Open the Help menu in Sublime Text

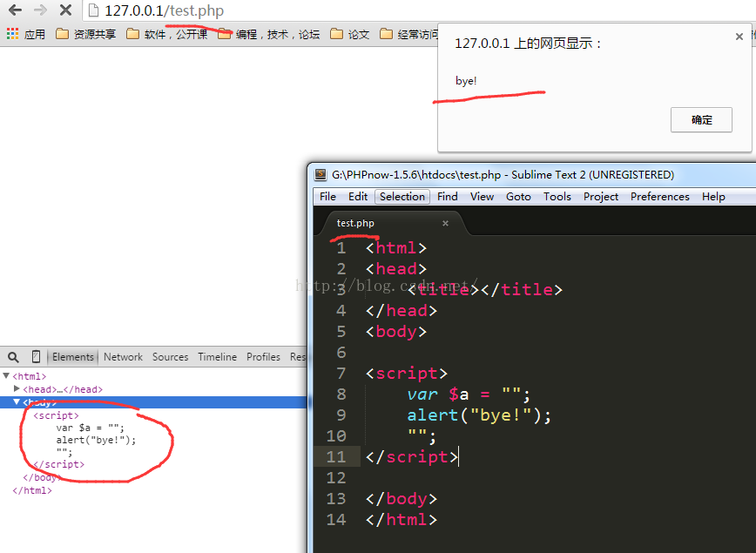(713, 197)
